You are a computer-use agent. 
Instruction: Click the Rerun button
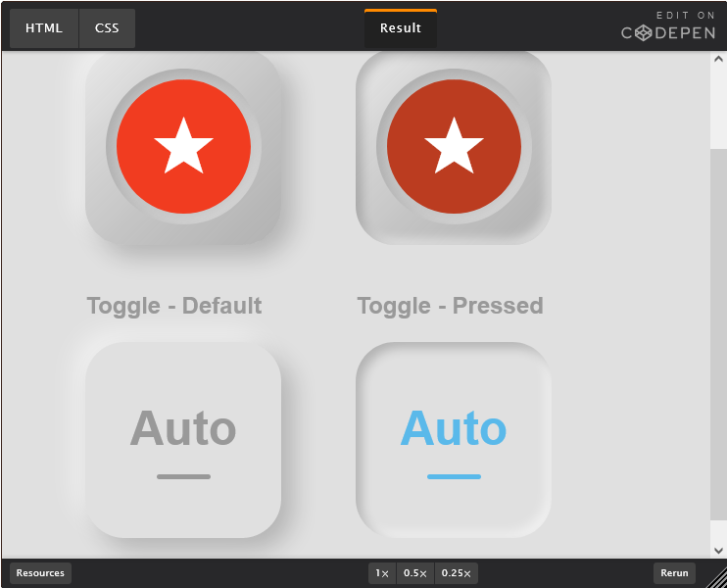pos(674,572)
